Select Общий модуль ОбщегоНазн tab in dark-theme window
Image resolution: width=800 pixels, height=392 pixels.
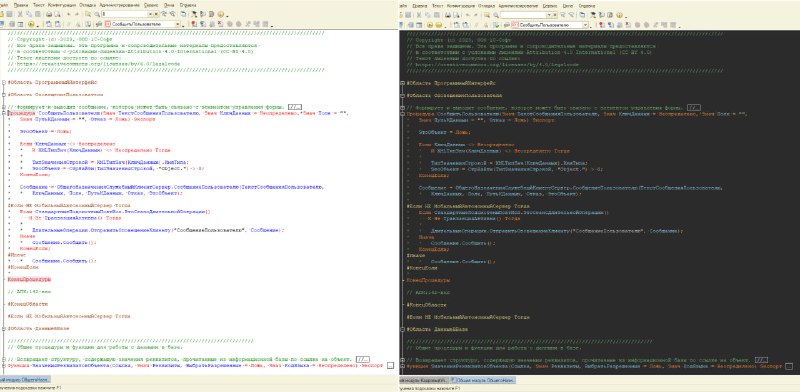tap(483, 380)
